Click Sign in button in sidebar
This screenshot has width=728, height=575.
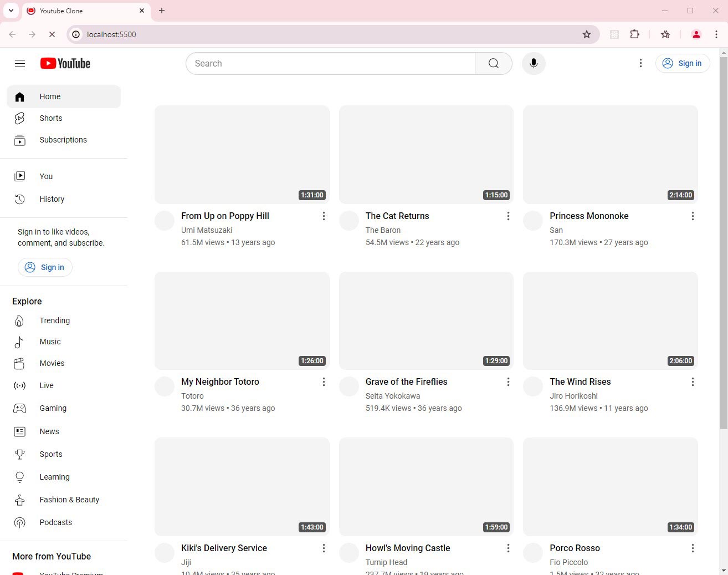[45, 267]
